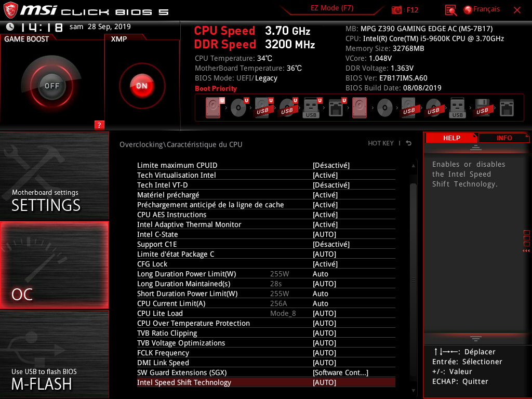Select the UEFI USB key boot icon
The height and width of the screenshot is (399, 532).
312,108
